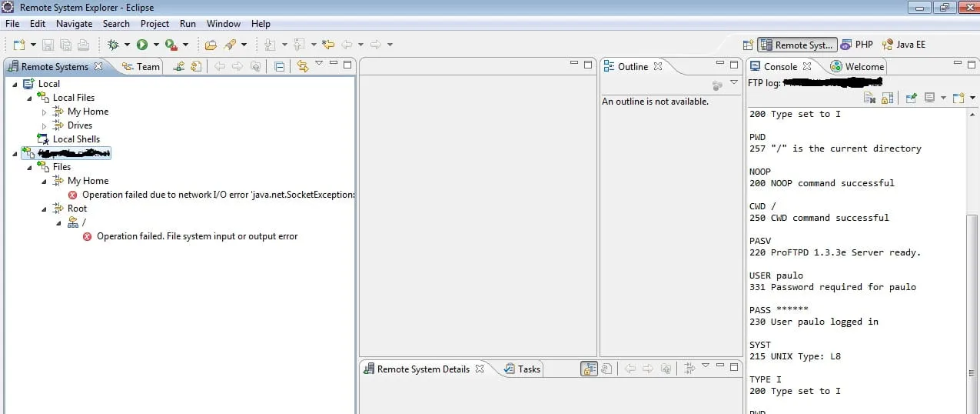Open Remote Systems view menu triangle
Screen dimensions: 980x414
(x=319, y=64)
